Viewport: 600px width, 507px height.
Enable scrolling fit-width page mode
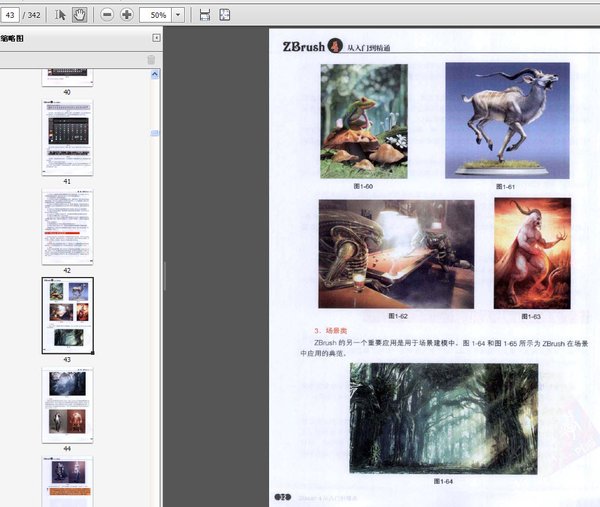pyautogui.click(x=205, y=15)
